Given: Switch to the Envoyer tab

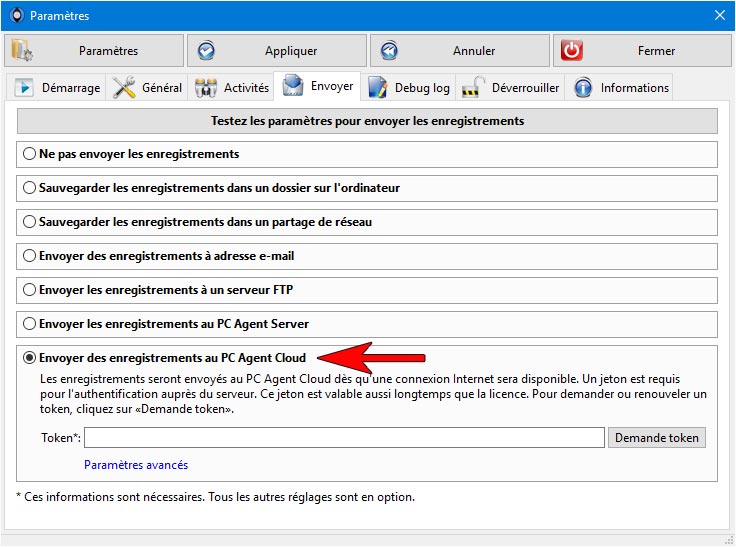Looking at the screenshot, I should coord(317,86).
